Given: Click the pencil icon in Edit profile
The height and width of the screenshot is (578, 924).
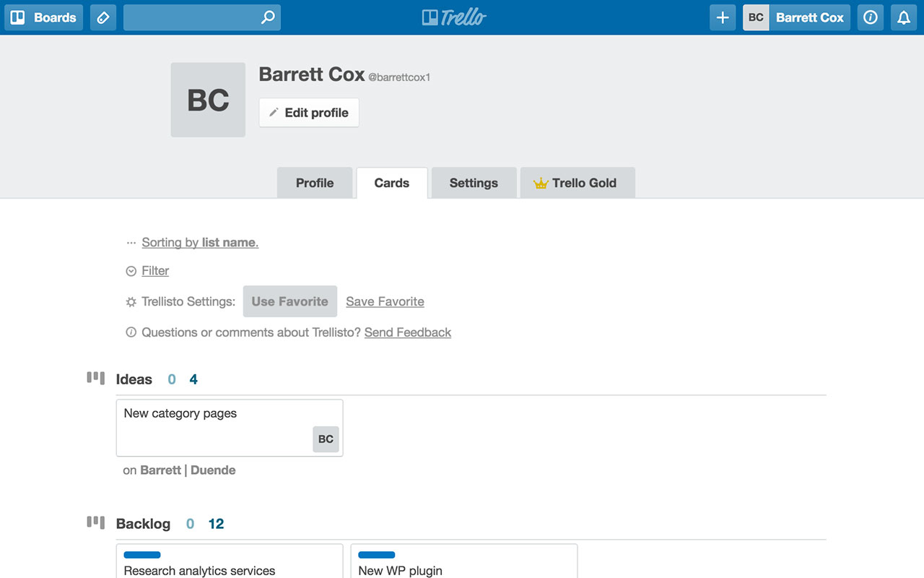Looking at the screenshot, I should coord(274,113).
